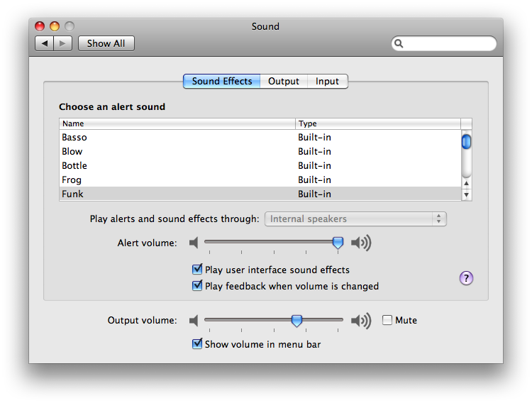Screen dimensions: 532x403
Task: Open the Internal speakers dropdown
Action: (x=355, y=219)
